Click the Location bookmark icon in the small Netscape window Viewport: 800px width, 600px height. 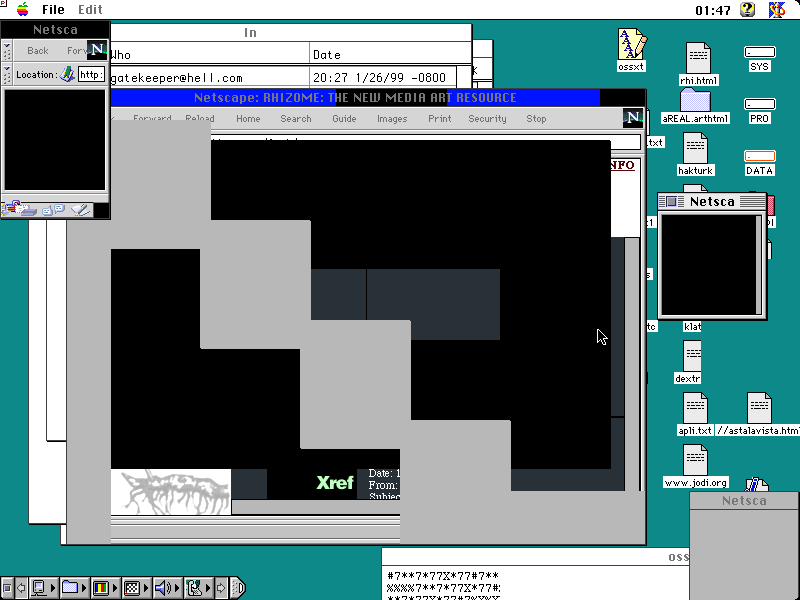(67, 74)
